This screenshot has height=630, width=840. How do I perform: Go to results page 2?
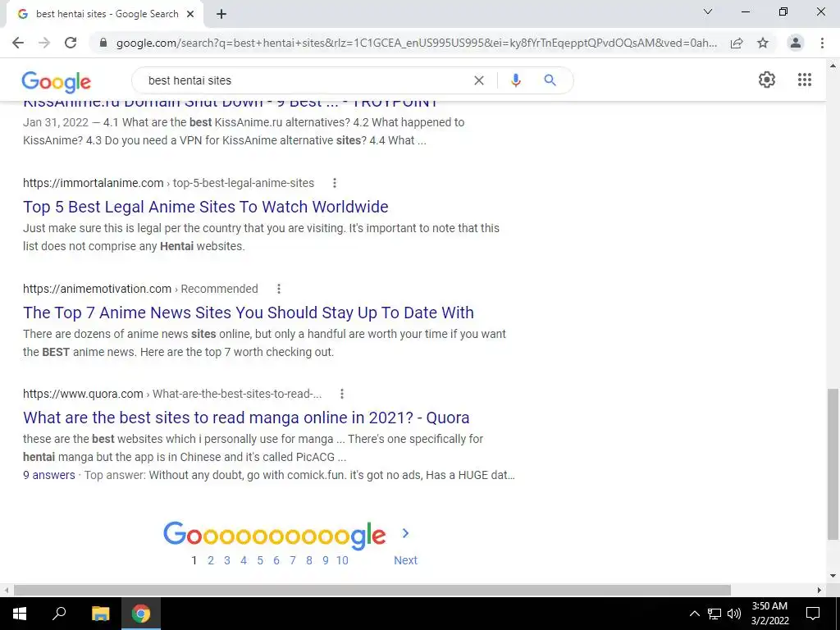point(211,560)
